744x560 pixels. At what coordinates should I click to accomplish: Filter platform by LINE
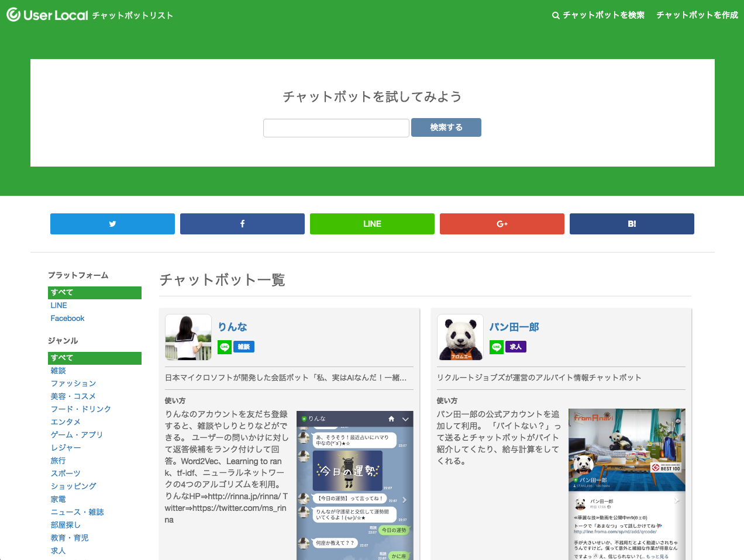59,306
